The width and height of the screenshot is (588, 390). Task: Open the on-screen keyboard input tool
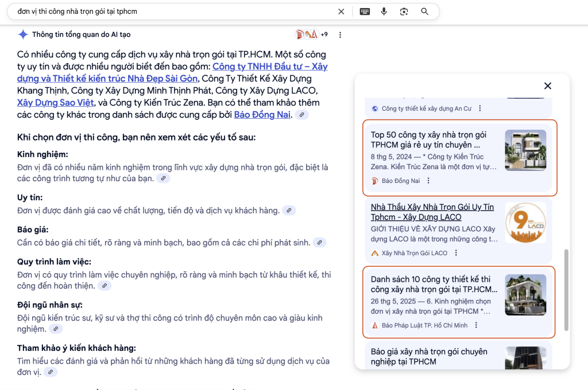[x=365, y=11]
